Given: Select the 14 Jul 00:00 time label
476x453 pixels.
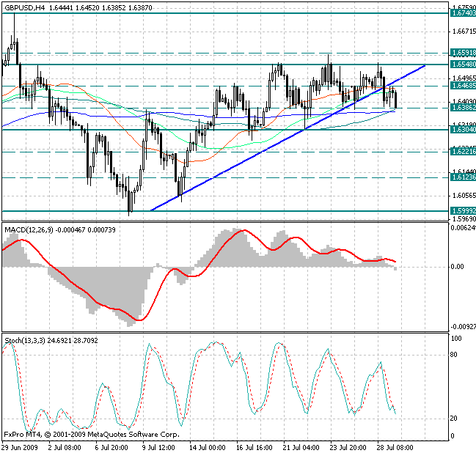Looking at the screenshot, I should click(208, 448).
